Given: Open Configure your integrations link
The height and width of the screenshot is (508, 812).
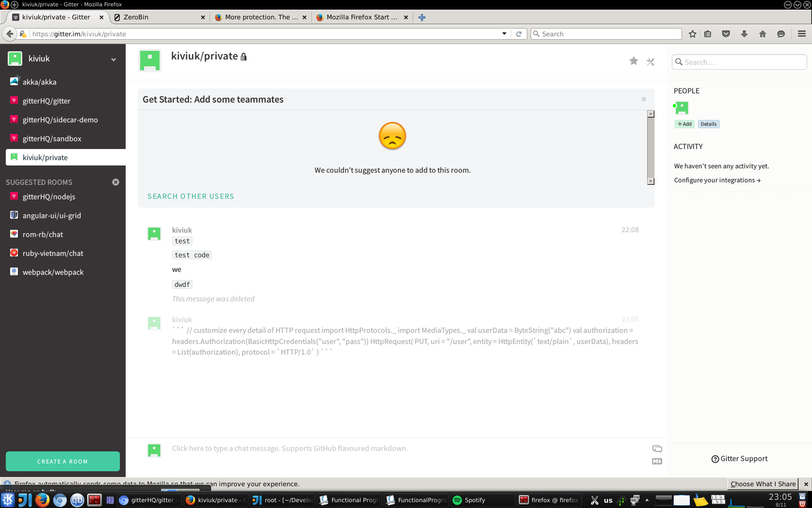Looking at the screenshot, I should [717, 180].
